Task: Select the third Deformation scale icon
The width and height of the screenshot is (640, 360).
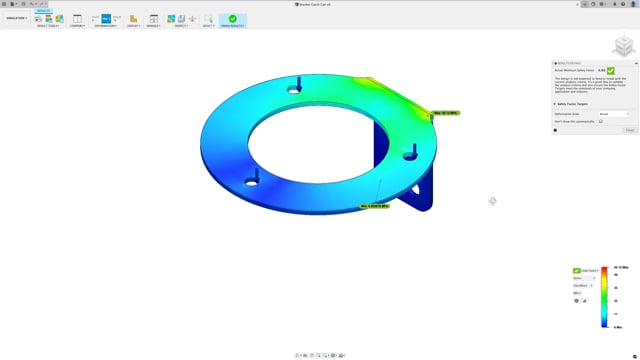Action: (117, 19)
